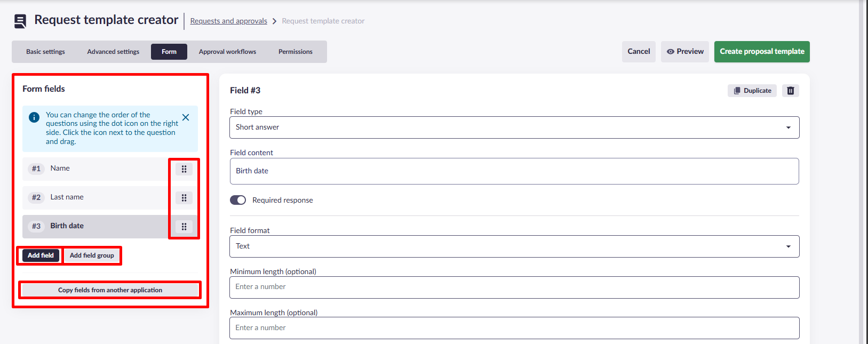Toggle the Required response switch
868x344 pixels.
click(x=238, y=200)
